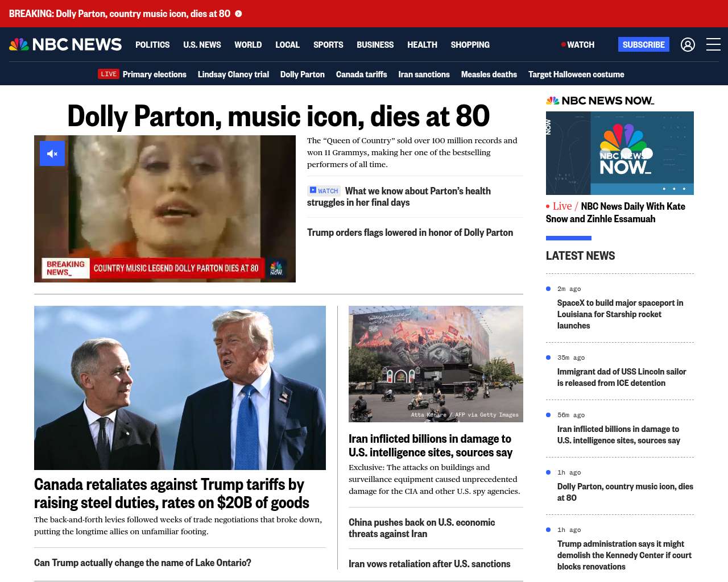Navigate to the Sports section
Viewport: 728px width, 582px height.
click(328, 44)
